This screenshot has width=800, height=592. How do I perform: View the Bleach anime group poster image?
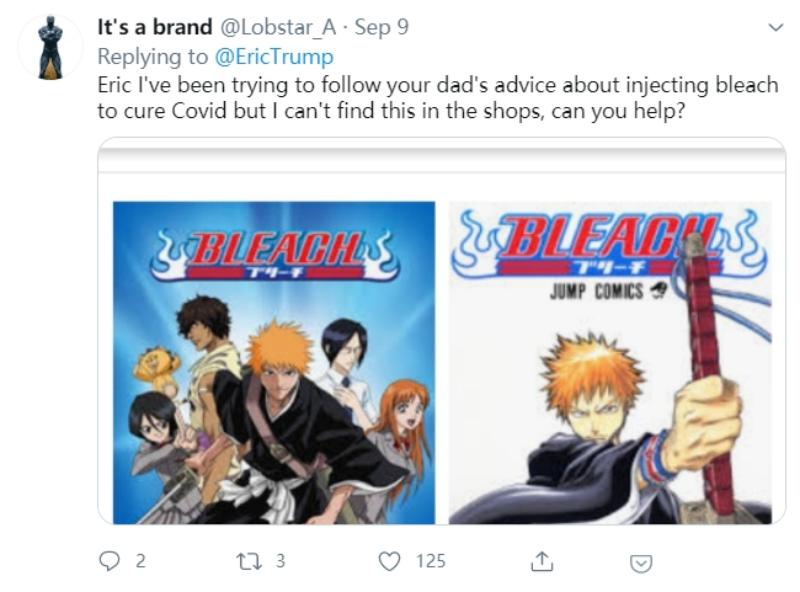(274, 363)
